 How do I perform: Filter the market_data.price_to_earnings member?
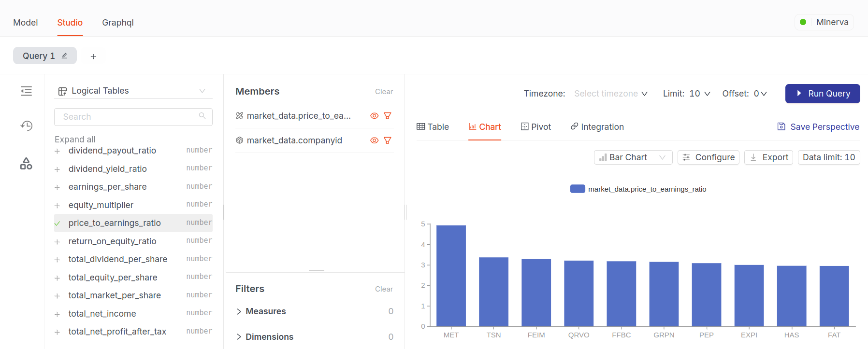coord(387,116)
